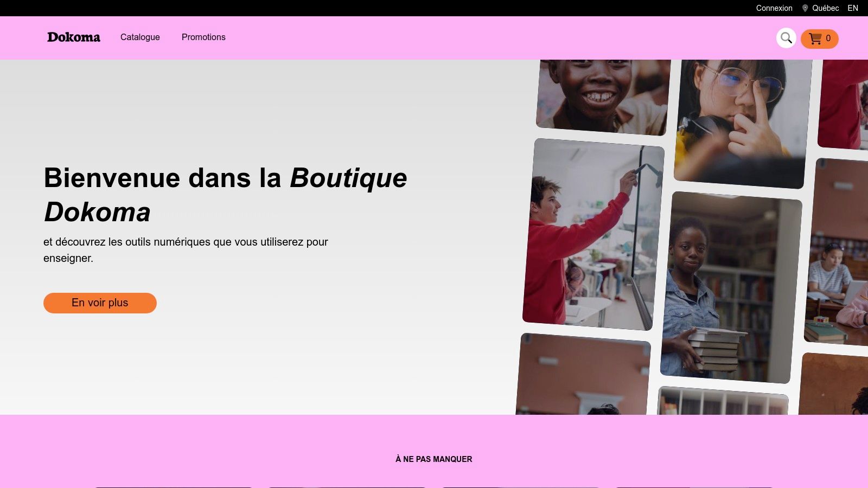
Task: Click the Dokoma logo
Action: [x=73, y=37]
